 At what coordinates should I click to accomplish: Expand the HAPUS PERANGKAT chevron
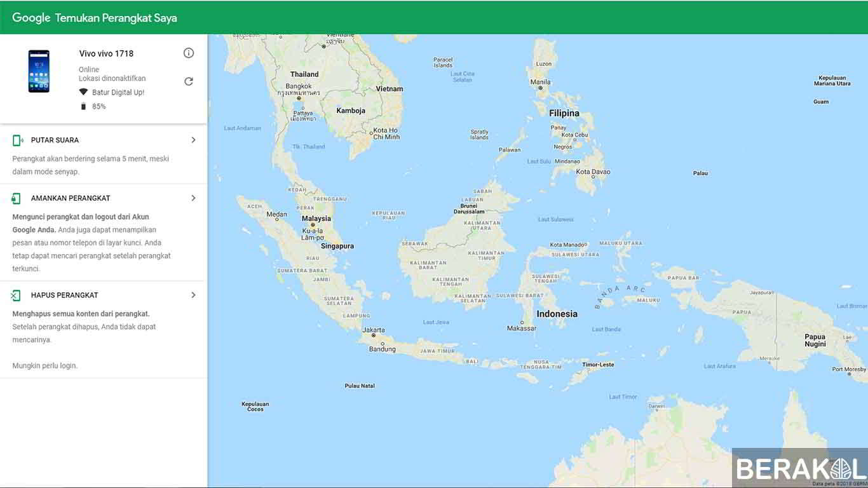[194, 295]
